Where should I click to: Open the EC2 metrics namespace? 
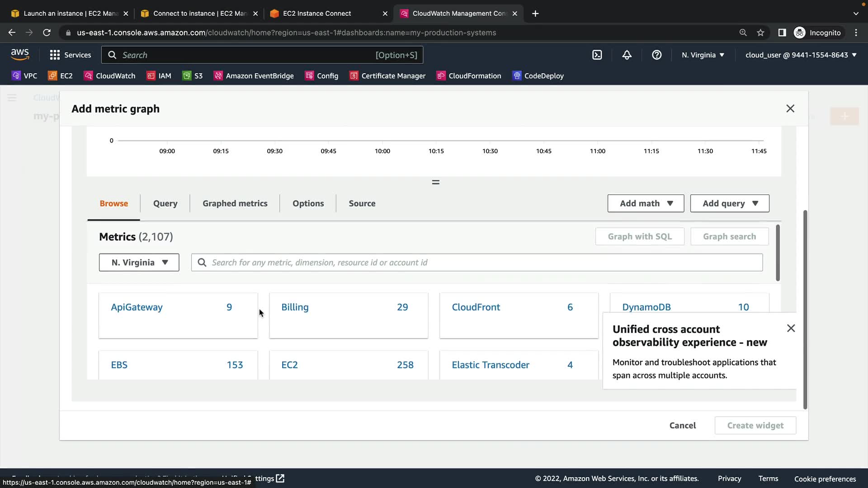click(289, 365)
